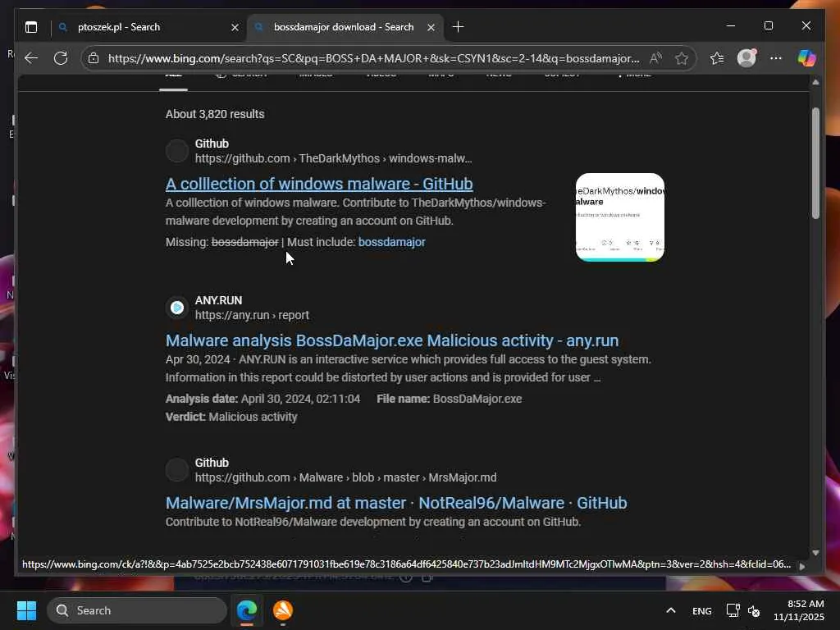This screenshot has width=840, height=630.
Task: Open the network status tray icon
Action: [x=733, y=610]
